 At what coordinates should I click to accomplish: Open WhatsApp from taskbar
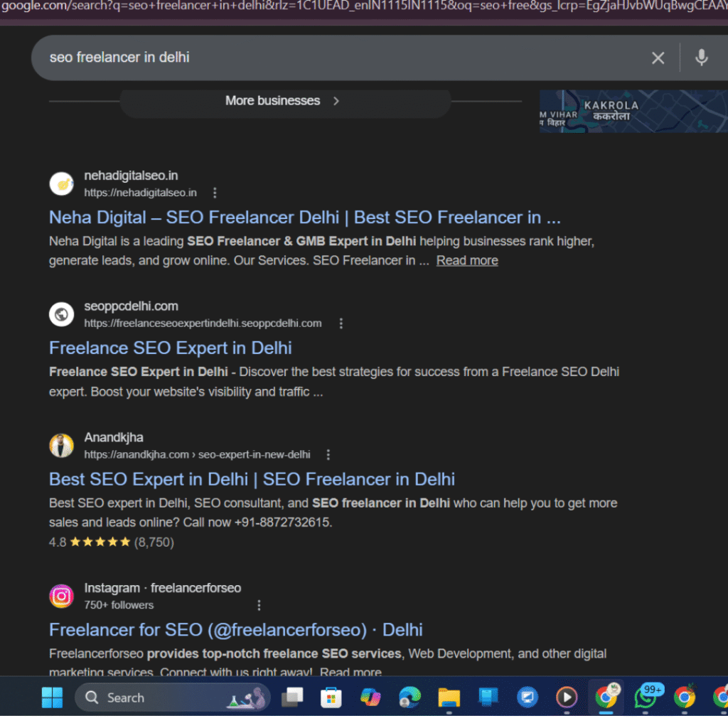click(x=646, y=697)
